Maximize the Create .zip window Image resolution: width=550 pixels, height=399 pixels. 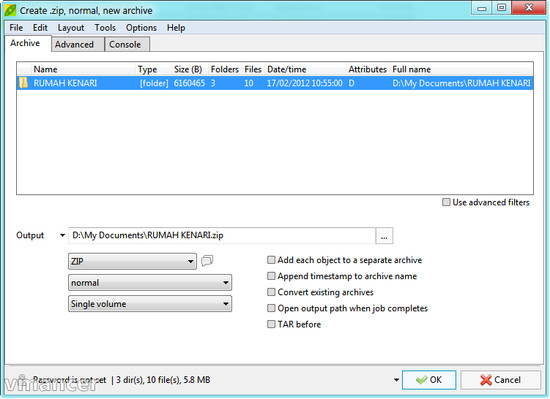[502, 8]
